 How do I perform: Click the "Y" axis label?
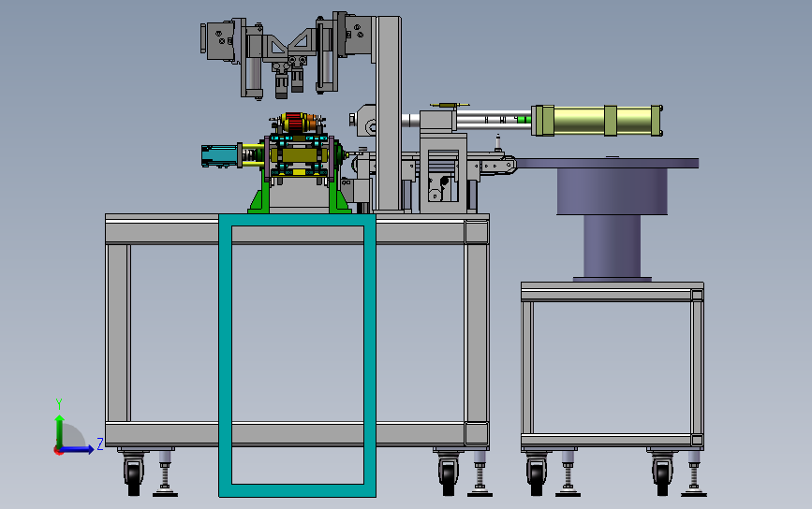point(59,404)
